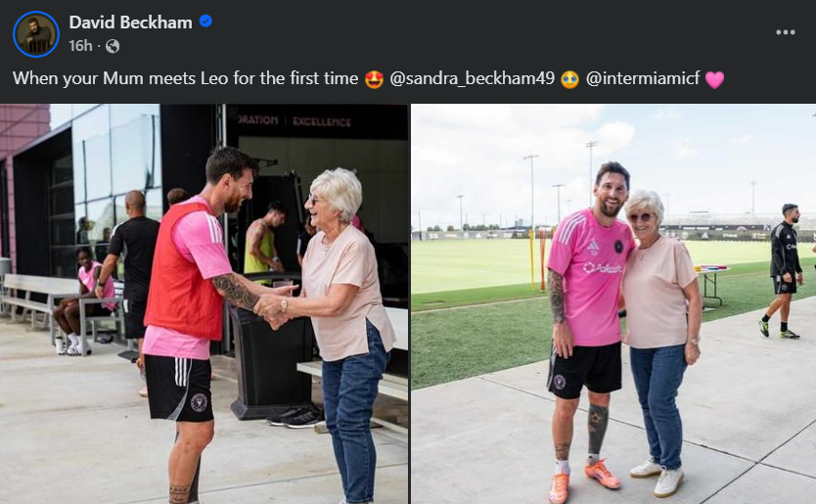Image resolution: width=816 pixels, height=504 pixels.
Task: Open the @intermiamicf mention
Action: pyautogui.click(x=643, y=78)
